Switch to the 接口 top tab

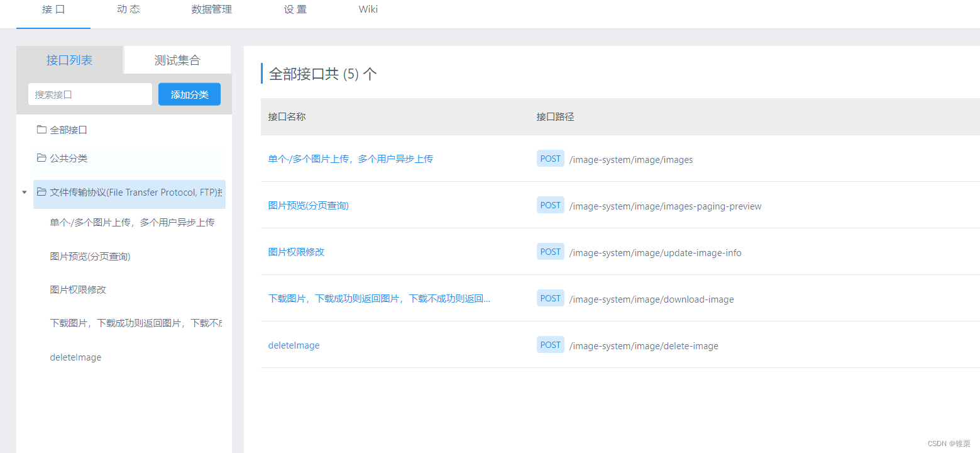pyautogui.click(x=53, y=9)
